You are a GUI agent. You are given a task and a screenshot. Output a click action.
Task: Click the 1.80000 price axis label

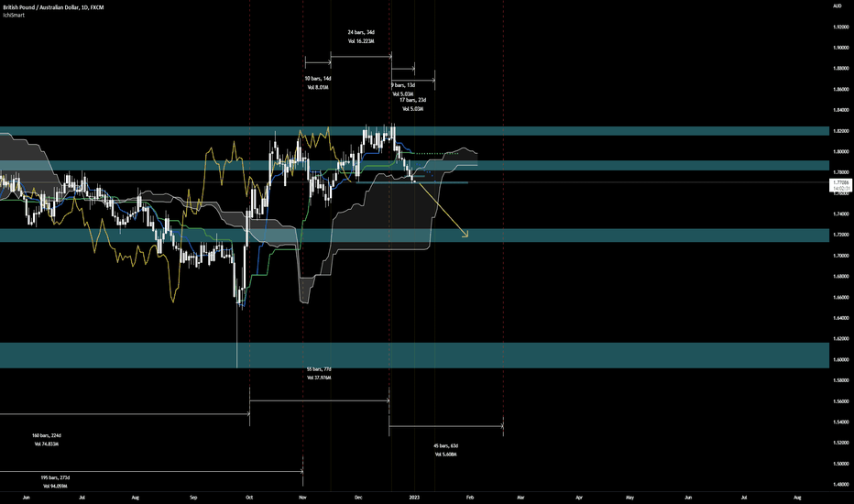(x=840, y=151)
